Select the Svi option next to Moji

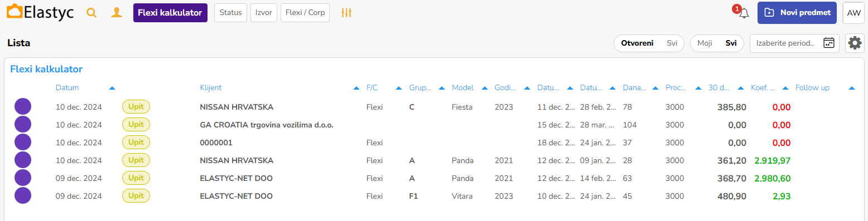coord(731,43)
